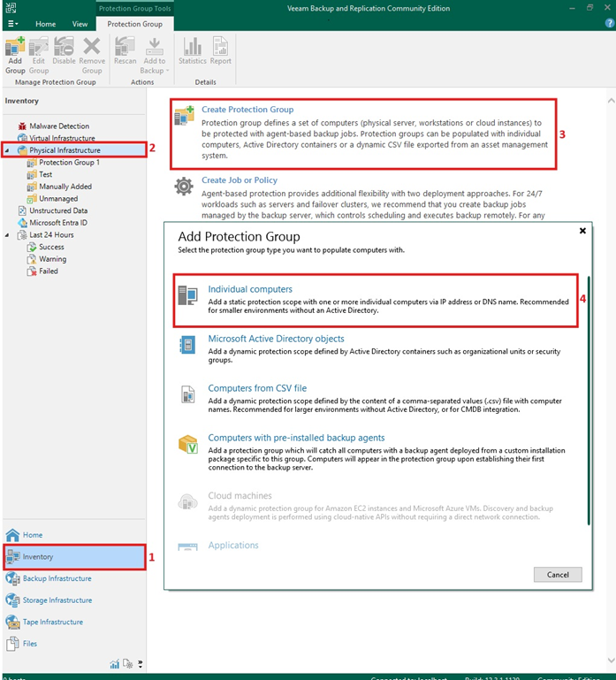Click the Computers with pre-installed backup agents icon
The height and width of the screenshot is (680, 616).
[x=187, y=444]
